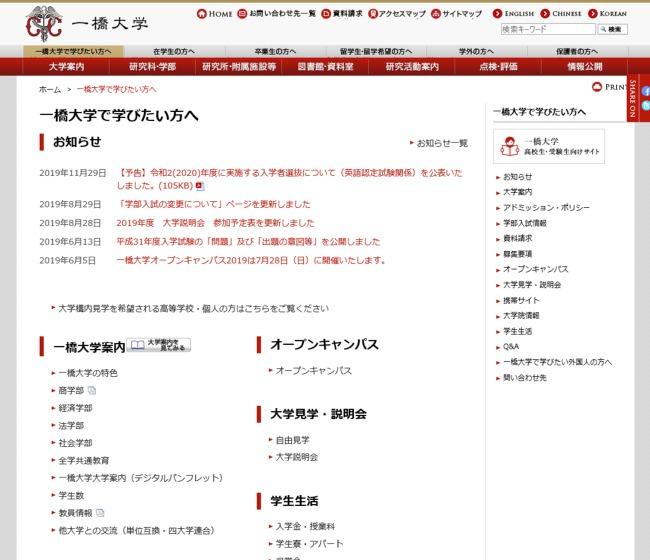Viewport: 650px width, 560px height.
Task: Switch to the KOREAN site
Action: coord(607,14)
